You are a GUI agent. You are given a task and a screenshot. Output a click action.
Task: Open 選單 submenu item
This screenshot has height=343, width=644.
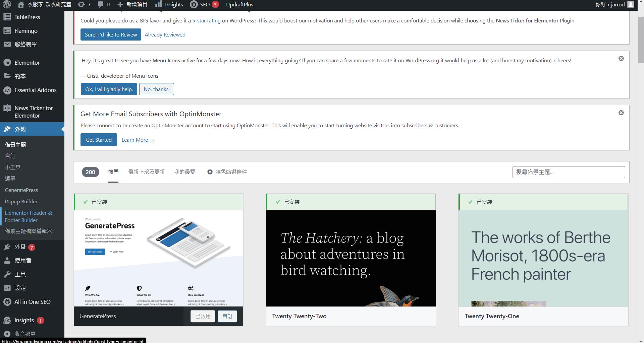point(10,179)
